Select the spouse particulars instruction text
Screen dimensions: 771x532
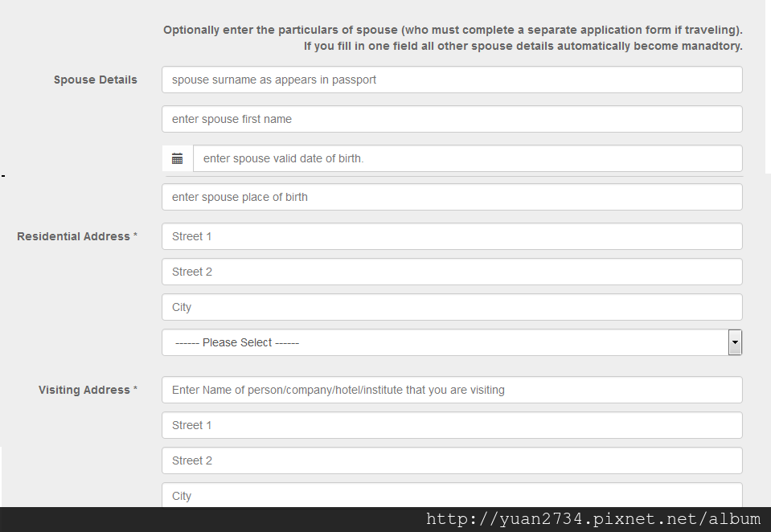click(453, 30)
